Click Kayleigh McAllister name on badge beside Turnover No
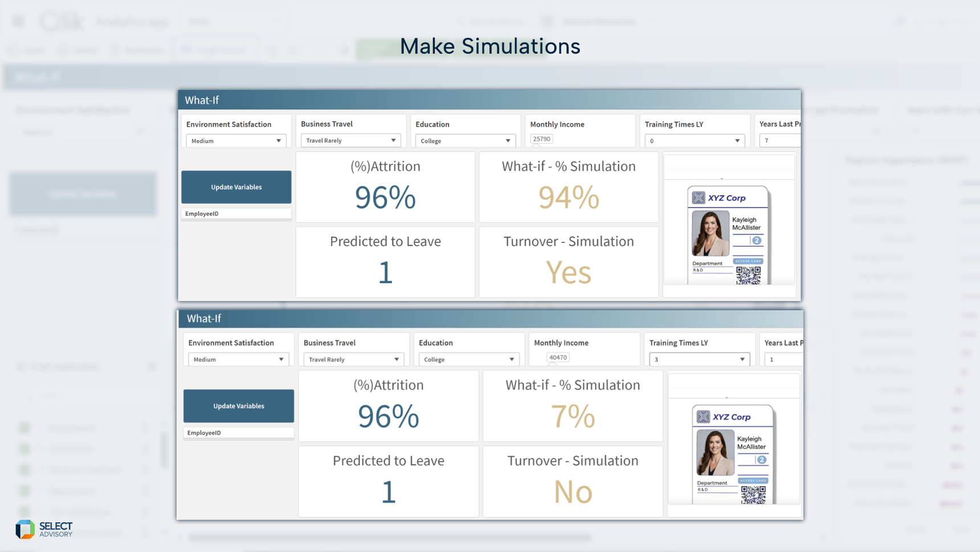The image size is (980, 552). click(x=752, y=443)
